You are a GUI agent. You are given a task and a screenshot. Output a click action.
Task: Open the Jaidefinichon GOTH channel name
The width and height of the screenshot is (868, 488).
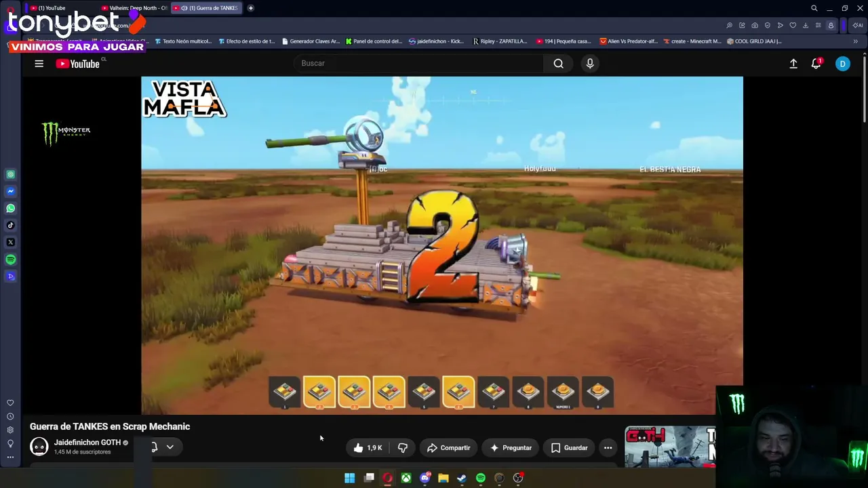tap(87, 443)
